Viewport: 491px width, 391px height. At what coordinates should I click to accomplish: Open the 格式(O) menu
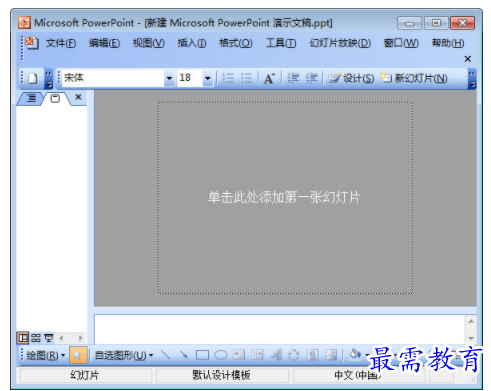(x=235, y=43)
